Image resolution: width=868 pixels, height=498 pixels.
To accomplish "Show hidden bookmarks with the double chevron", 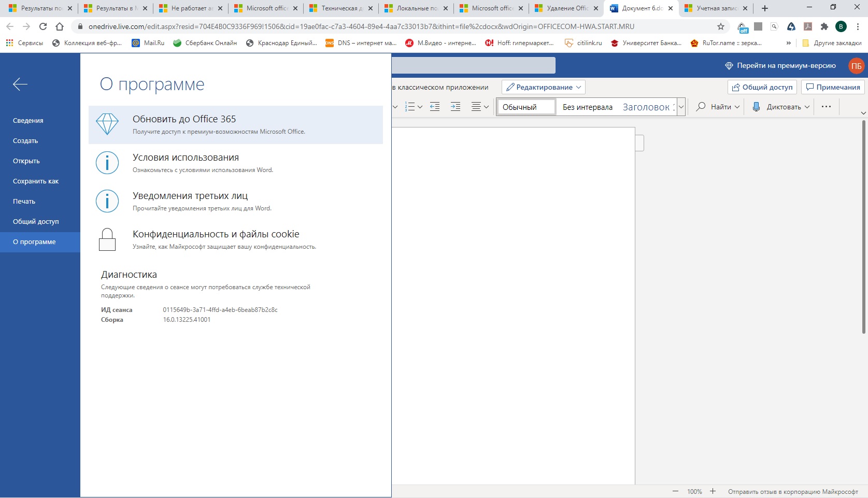I will (x=789, y=43).
